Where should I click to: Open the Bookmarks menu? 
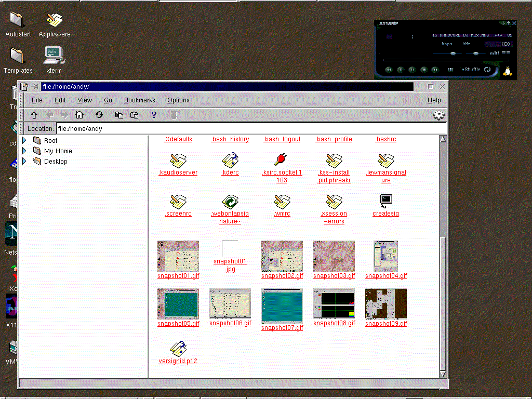click(x=139, y=100)
